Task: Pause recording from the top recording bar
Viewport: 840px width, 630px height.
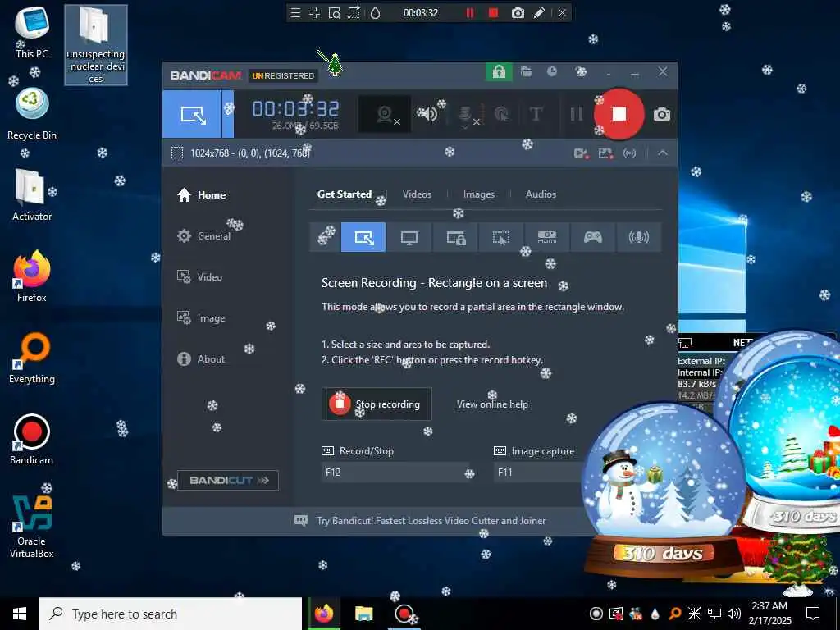Action: coord(470,13)
